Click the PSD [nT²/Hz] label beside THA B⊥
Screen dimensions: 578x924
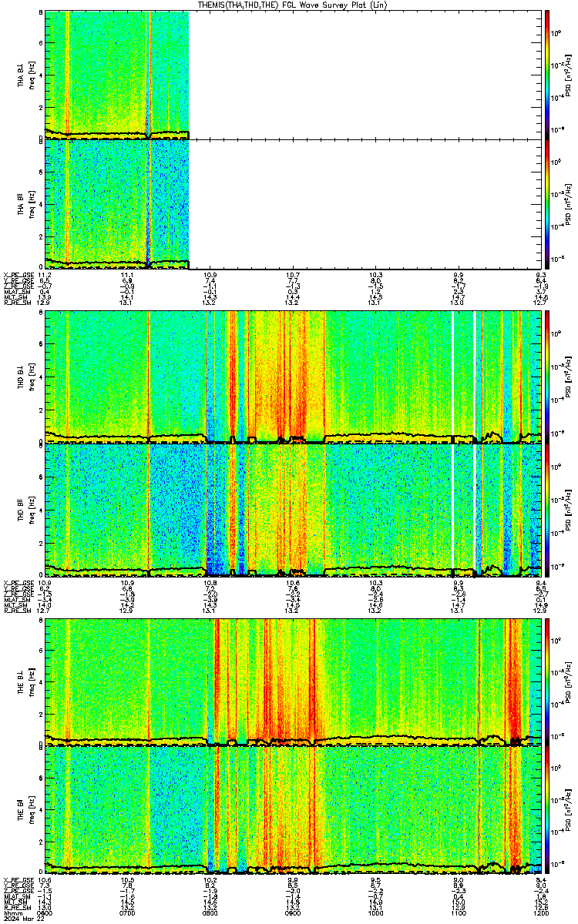(x=569, y=75)
